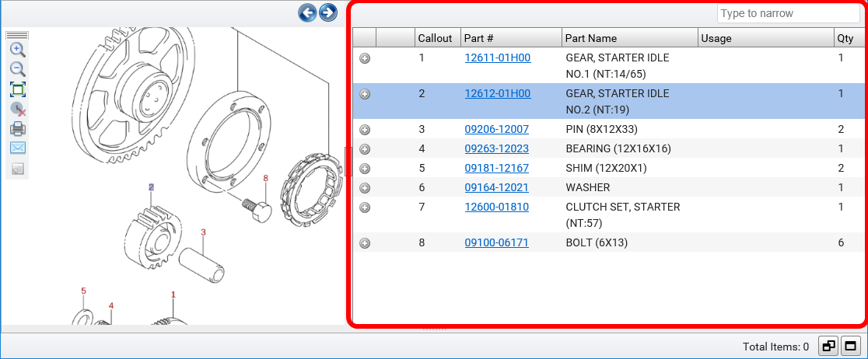Expand the row for part 12611-01H00
This screenshot has width=868, height=359.
pos(365,58)
